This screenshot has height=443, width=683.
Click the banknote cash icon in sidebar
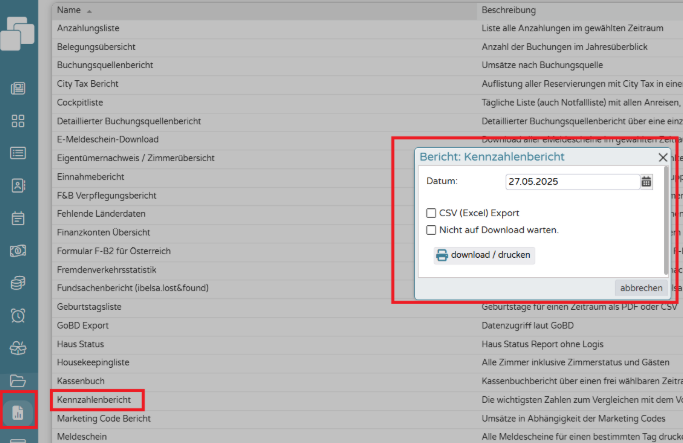point(18,250)
